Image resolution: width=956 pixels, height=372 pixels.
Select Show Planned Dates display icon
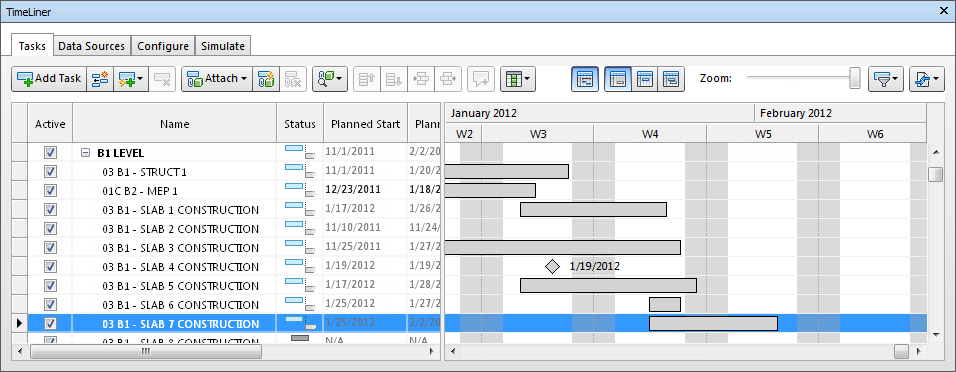618,79
